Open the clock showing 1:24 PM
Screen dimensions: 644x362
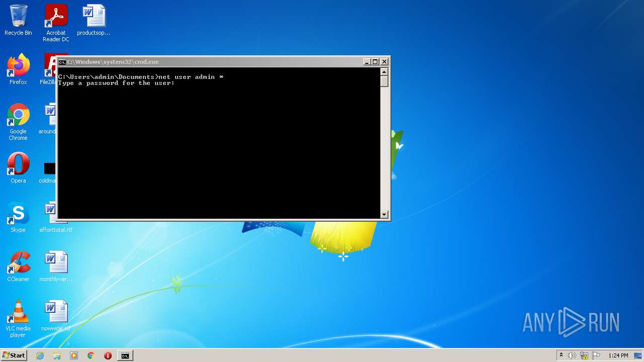pyautogui.click(x=618, y=355)
